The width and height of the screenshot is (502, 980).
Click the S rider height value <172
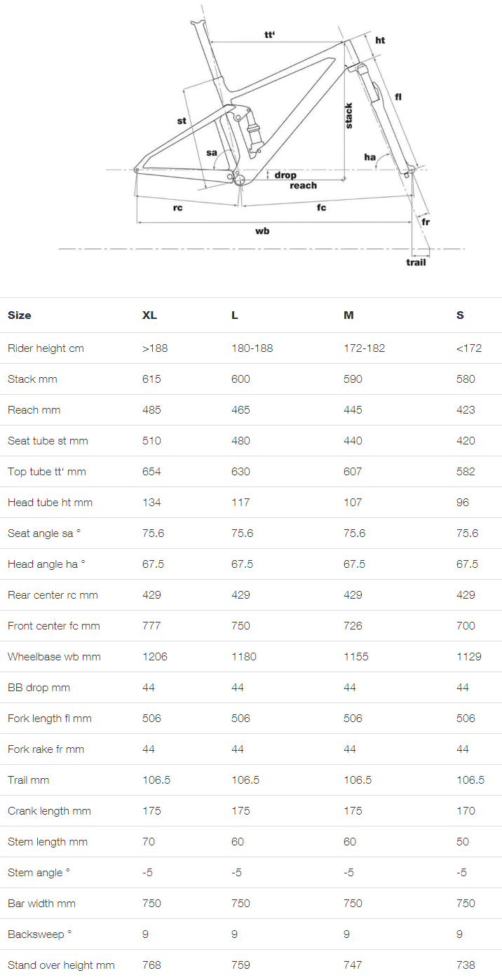[468, 348]
